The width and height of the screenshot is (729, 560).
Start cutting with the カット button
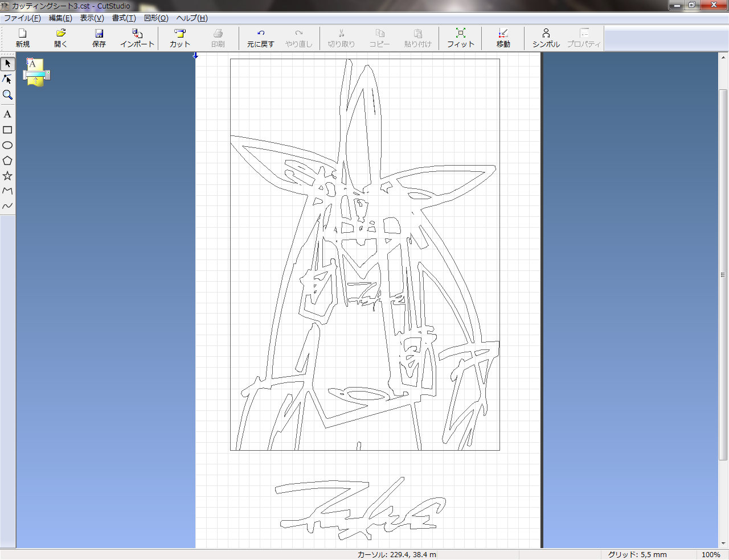(x=180, y=38)
